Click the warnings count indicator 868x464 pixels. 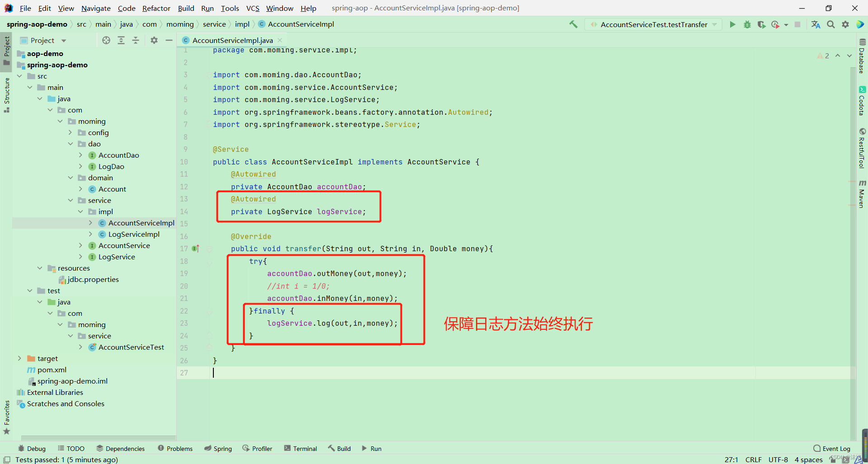coord(823,56)
